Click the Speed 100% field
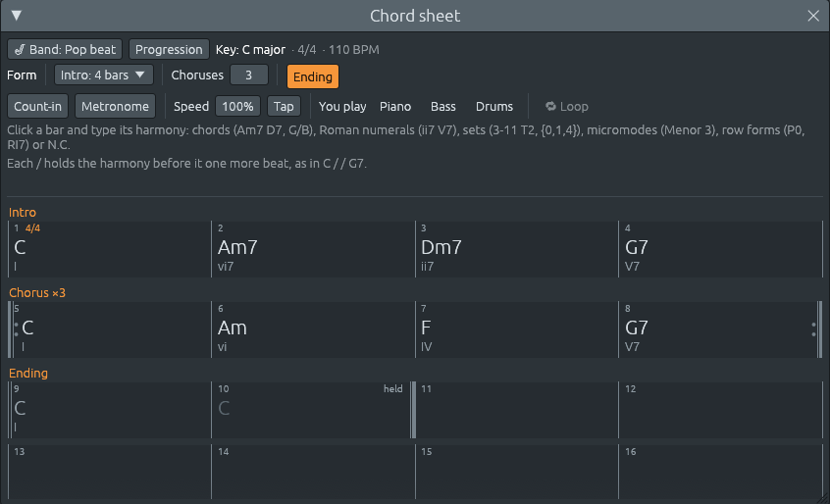830x504 pixels. (237, 106)
